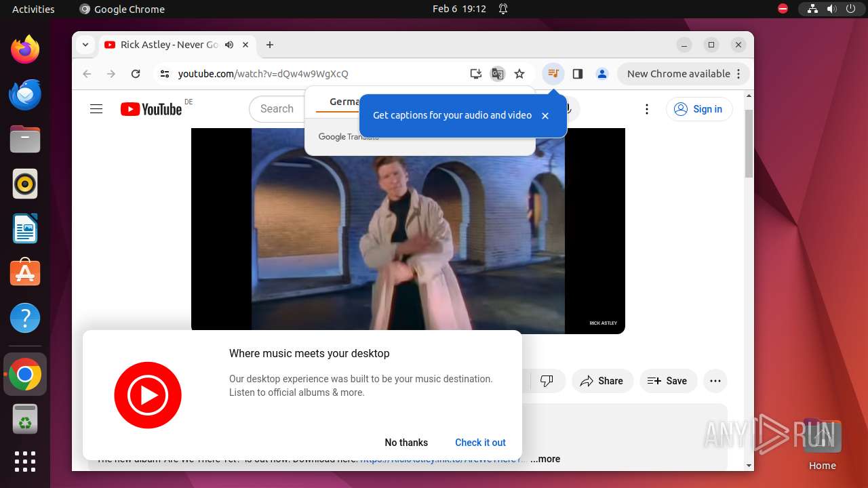Image resolution: width=868 pixels, height=488 pixels.
Task: Open the YouTube settings three-dot menu
Action: tap(647, 109)
